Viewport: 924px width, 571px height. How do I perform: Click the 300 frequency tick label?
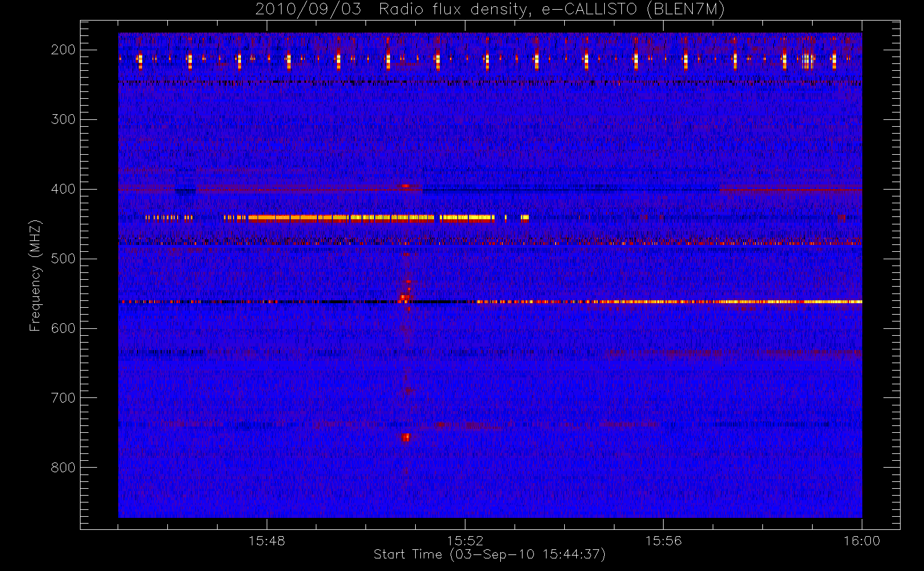click(63, 119)
